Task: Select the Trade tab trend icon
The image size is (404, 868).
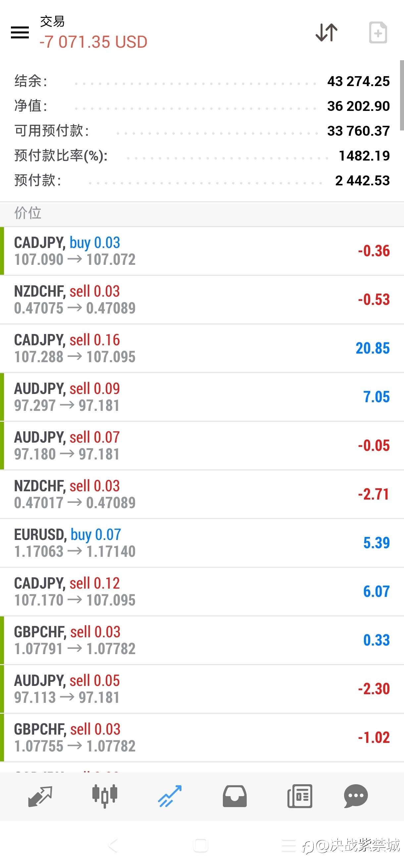Action: pos(170,796)
